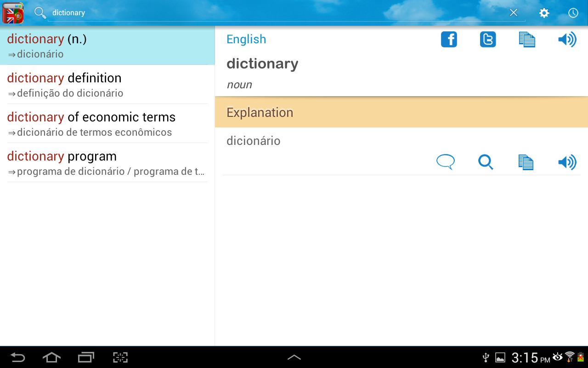Pronounce the word "dictionary" aloud
588x368 pixels.
(x=567, y=40)
